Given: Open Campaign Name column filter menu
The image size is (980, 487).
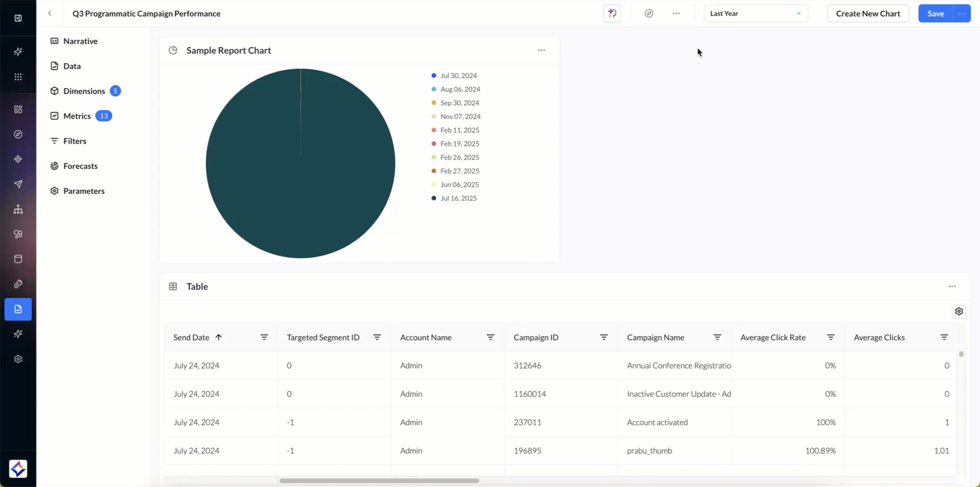Looking at the screenshot, I should 717,338.
